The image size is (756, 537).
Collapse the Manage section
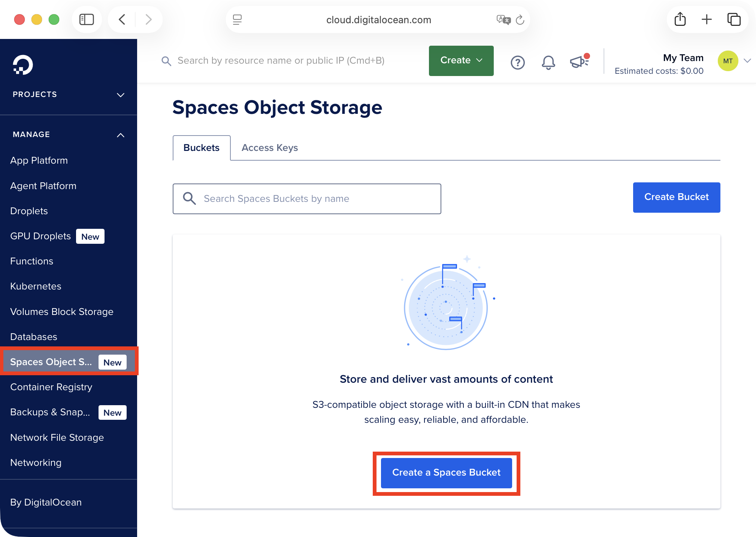click(x=120, y=135)
